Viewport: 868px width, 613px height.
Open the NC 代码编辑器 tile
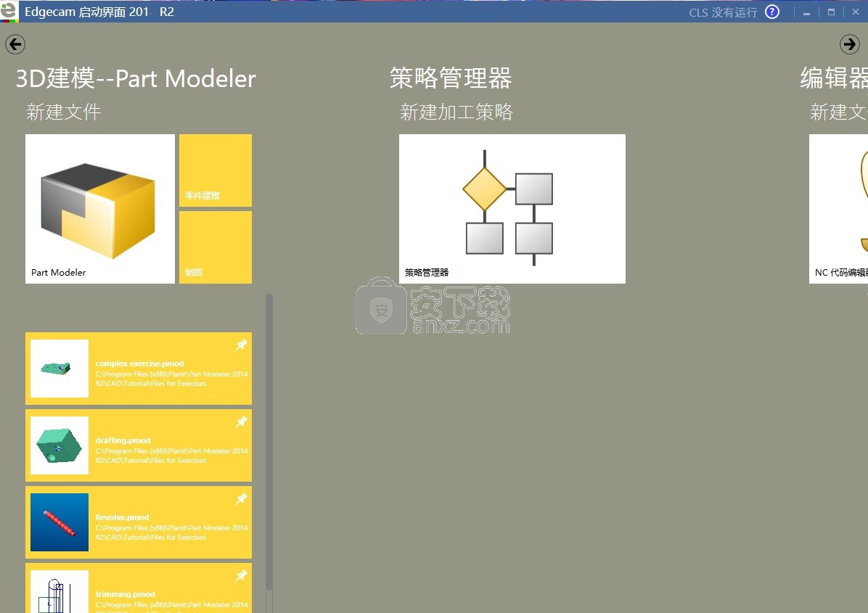pos(839,209)
